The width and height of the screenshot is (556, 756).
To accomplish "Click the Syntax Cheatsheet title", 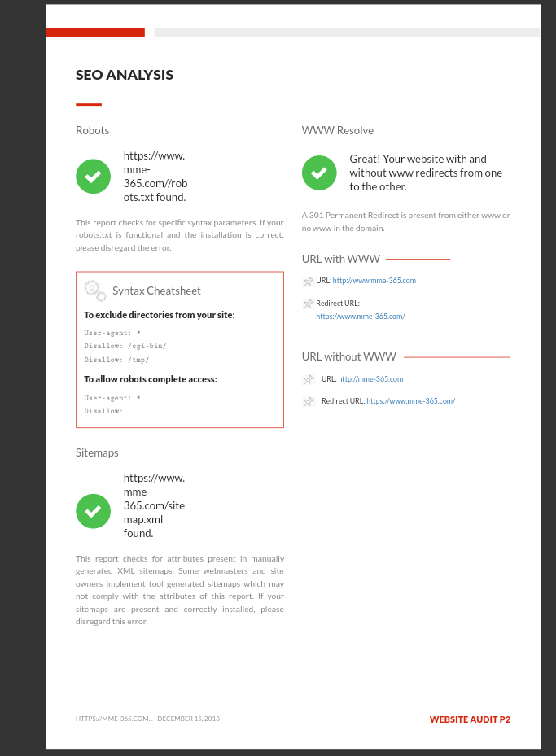I will [156, 291].
